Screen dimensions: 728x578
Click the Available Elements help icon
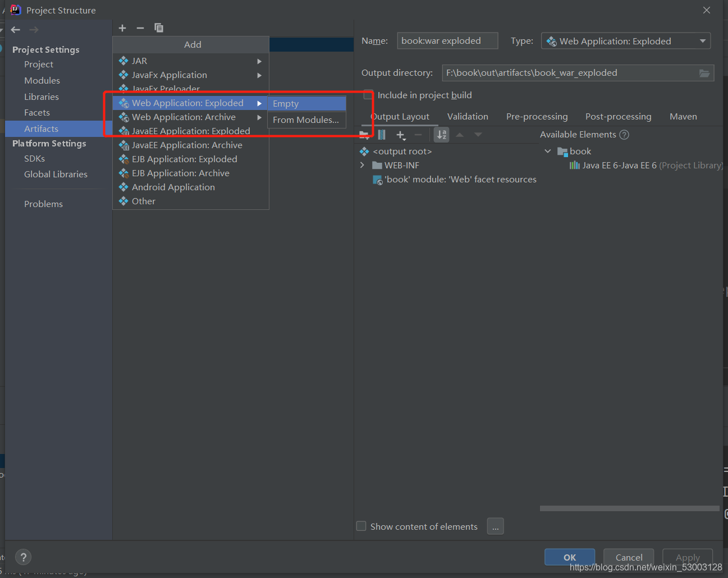[x=624, y=134]
